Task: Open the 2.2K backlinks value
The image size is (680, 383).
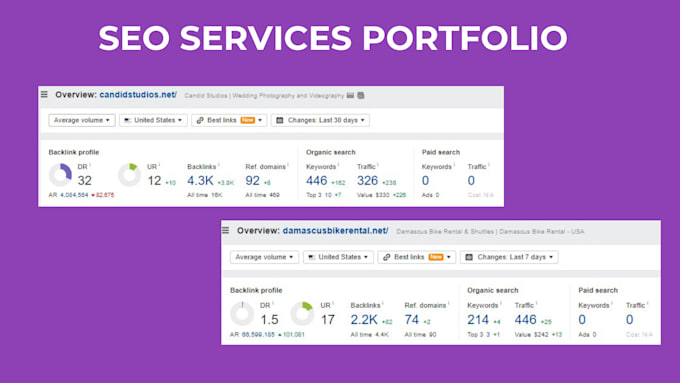Action: pyautogui.click(x=364, y=320)
